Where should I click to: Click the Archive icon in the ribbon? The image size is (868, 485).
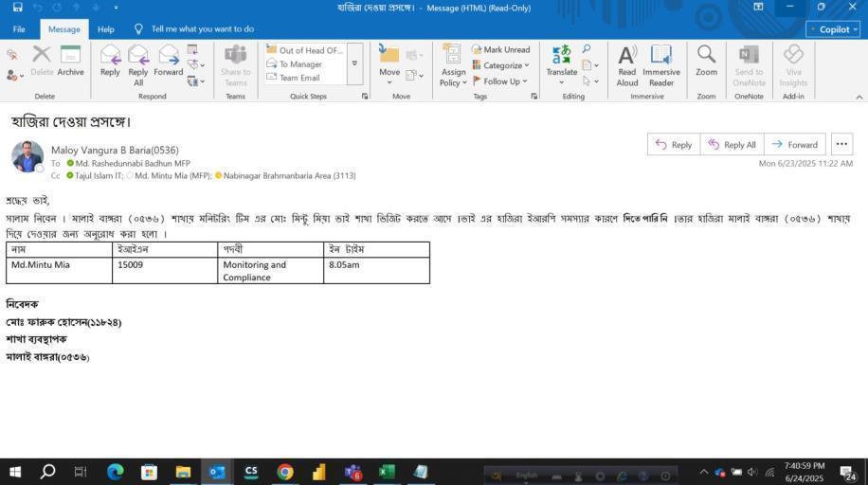(x=70, y=60)
